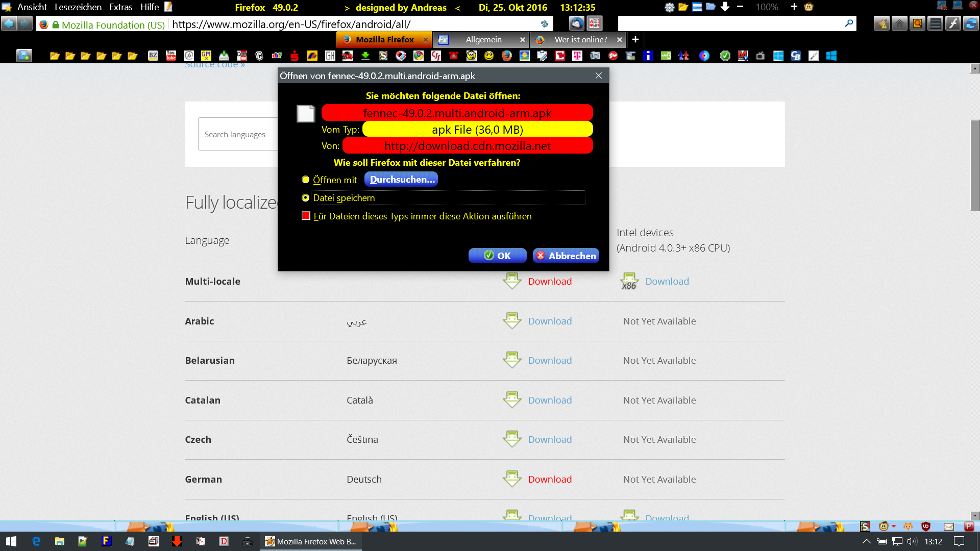Click zoom in plus next to 100%

[794, 7]
